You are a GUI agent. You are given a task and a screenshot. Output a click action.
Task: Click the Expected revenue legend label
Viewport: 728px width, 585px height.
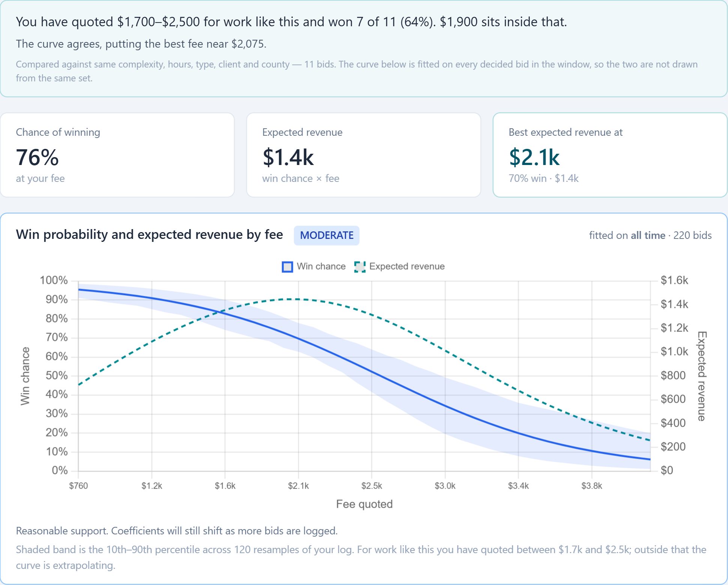[x=407, y=266]
